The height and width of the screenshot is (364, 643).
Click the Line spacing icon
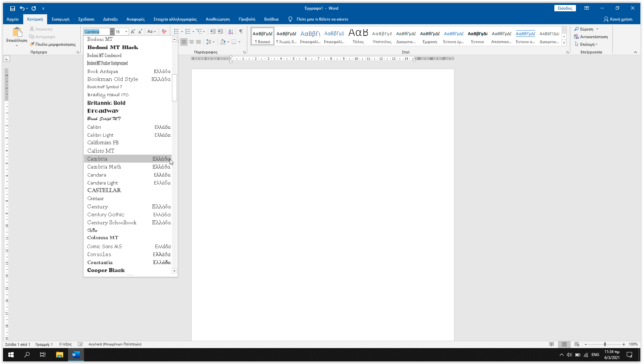click(x=209, y=42)
